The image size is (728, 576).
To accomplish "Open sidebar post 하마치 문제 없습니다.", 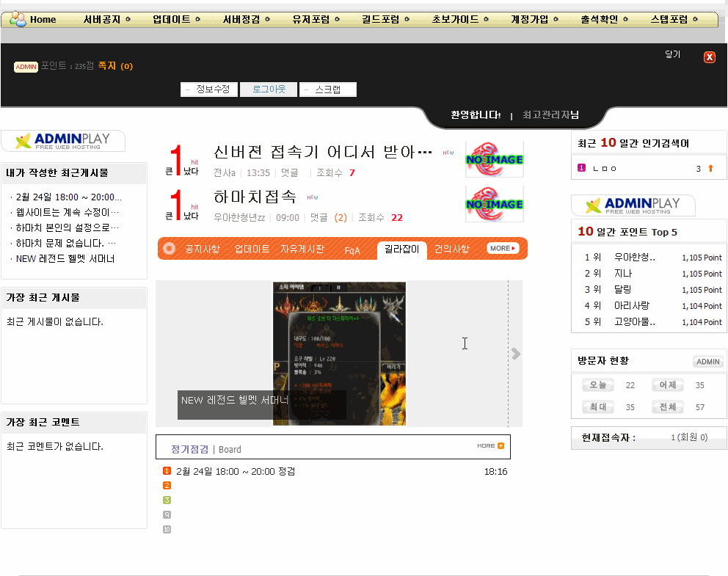I will (x=66, y=243).
